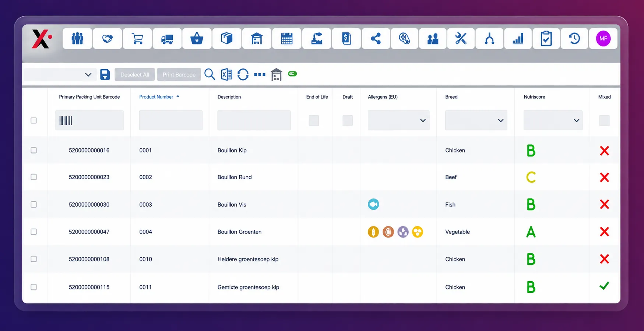Click the Product Number filter input
Image resolution: width=644 pixels, height=331 pixels.
pyautogui.click(x=171, y=120)
